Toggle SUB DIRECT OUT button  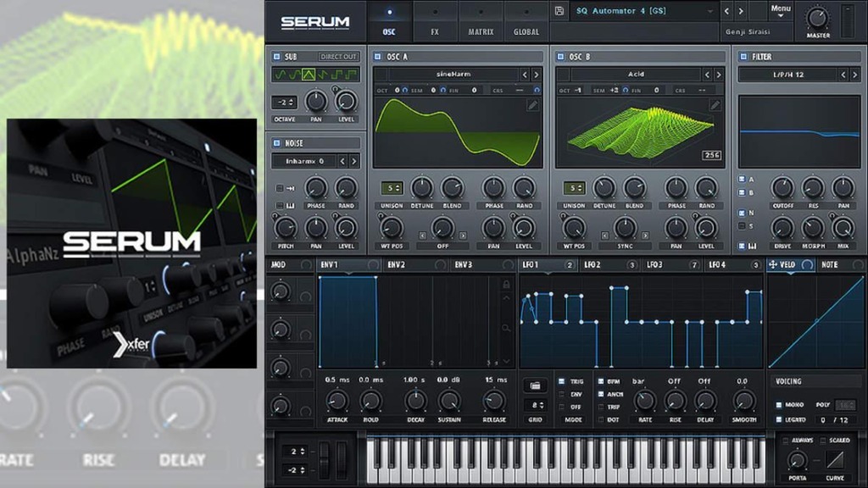pyautogui.click(x=338, y=57)
